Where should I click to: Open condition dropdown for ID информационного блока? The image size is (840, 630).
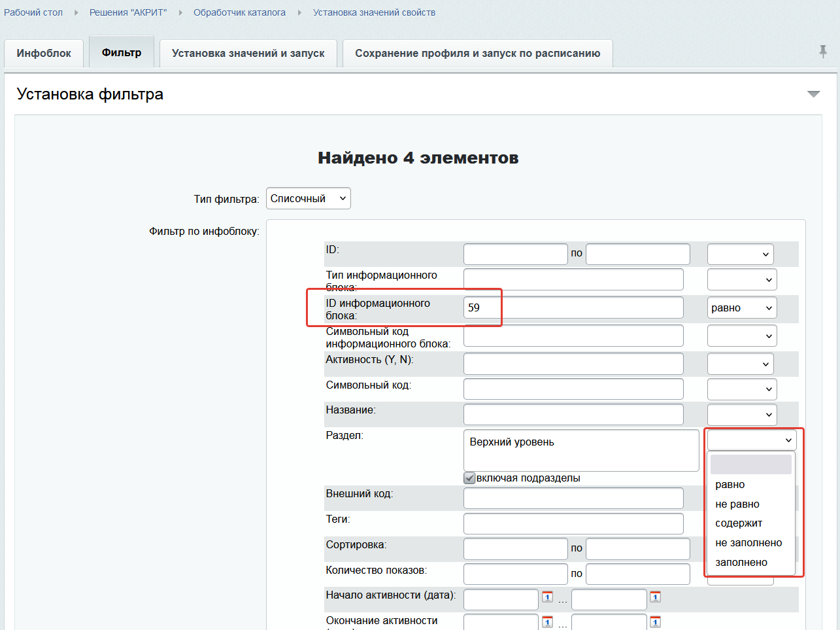(741, 308)
